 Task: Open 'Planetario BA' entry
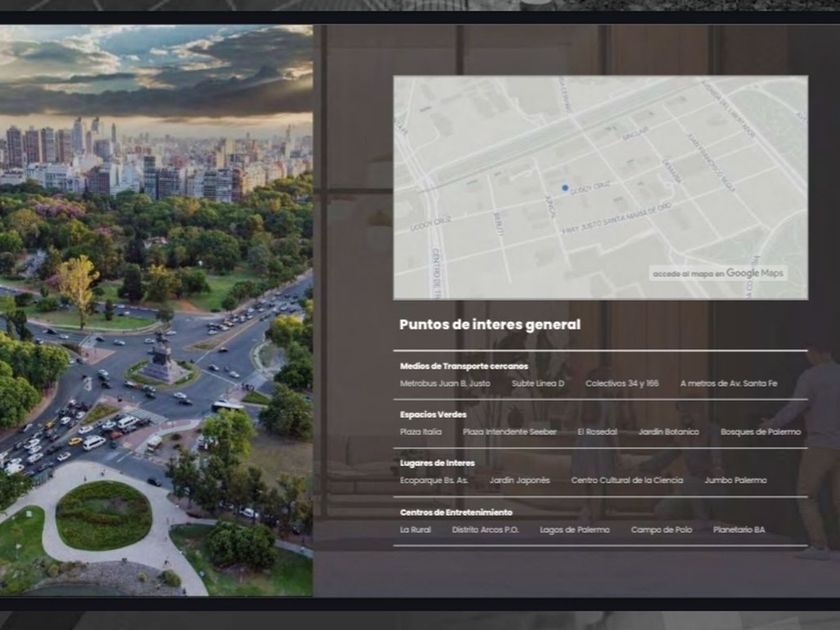click(739, 529)
